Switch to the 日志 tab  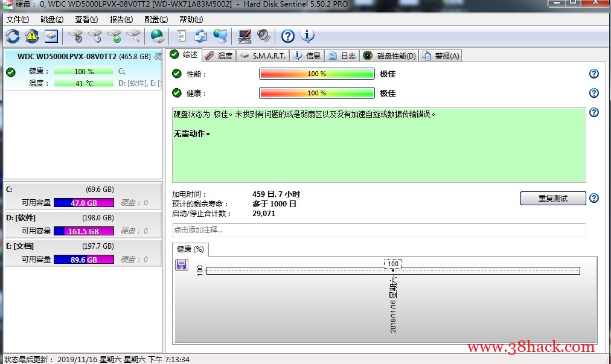342,56
